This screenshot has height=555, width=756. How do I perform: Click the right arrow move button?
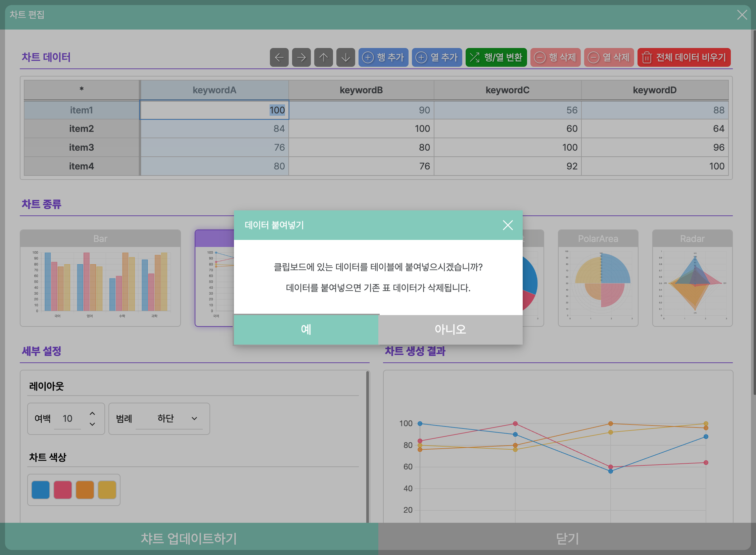[301, 57]
